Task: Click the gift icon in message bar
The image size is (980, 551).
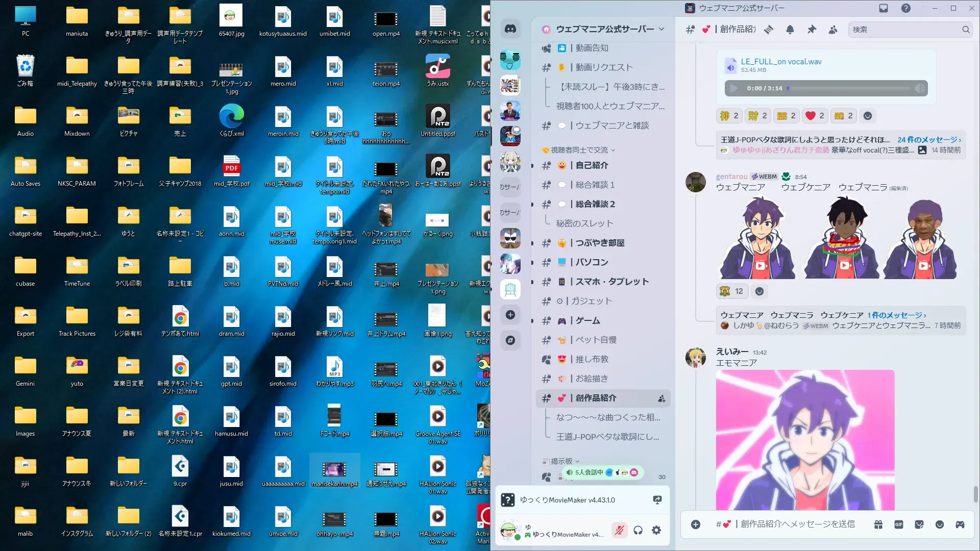Action: click(x=878, y=524)
